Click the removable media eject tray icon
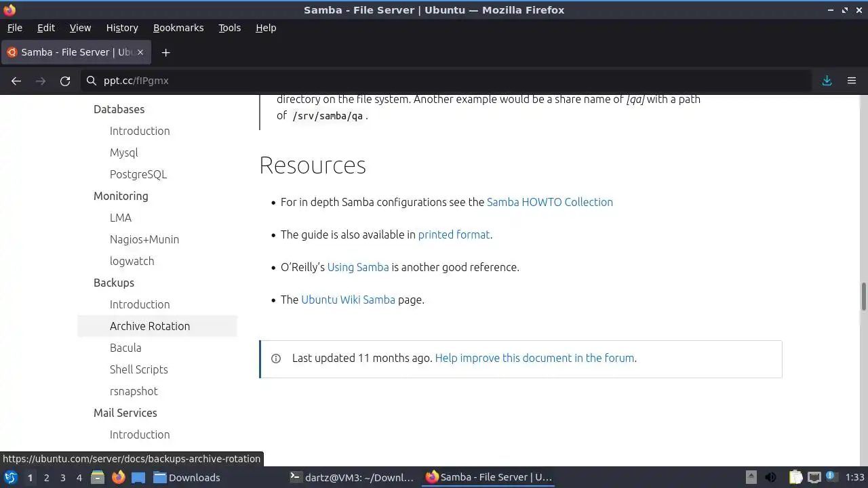 (x=751, y=477)
